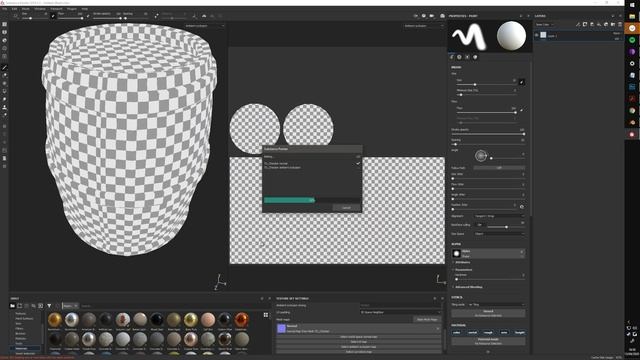Toggle size pen pressure in top toolbar
The image size is (640, 360).
coord(53,16)
